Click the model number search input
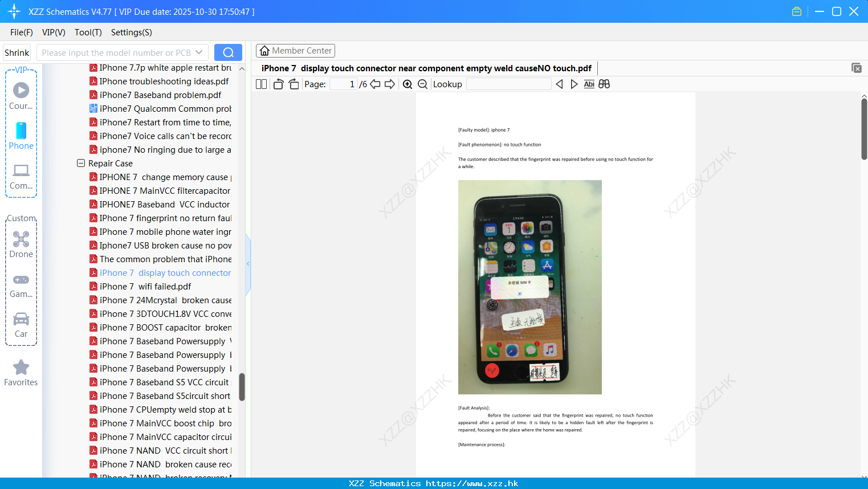Viewport: 868px width, 489px height. [x=116, y=52]
